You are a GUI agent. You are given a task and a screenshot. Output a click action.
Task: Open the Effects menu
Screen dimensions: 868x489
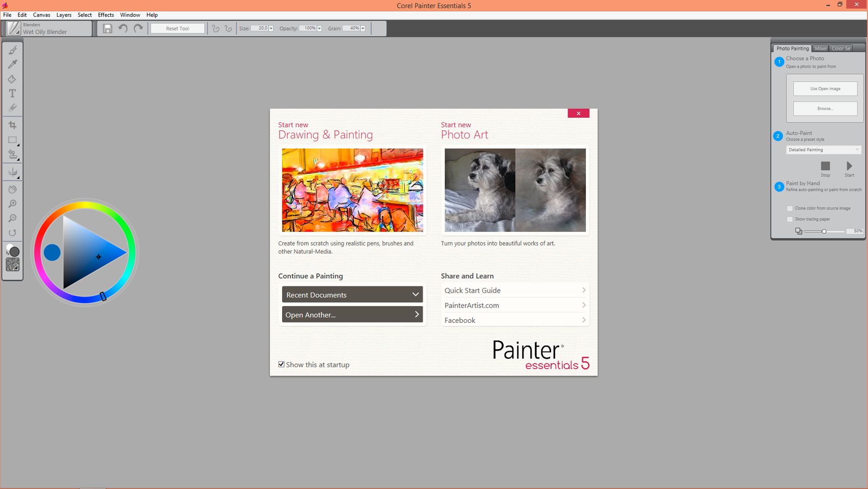click(x=106, y=15)
